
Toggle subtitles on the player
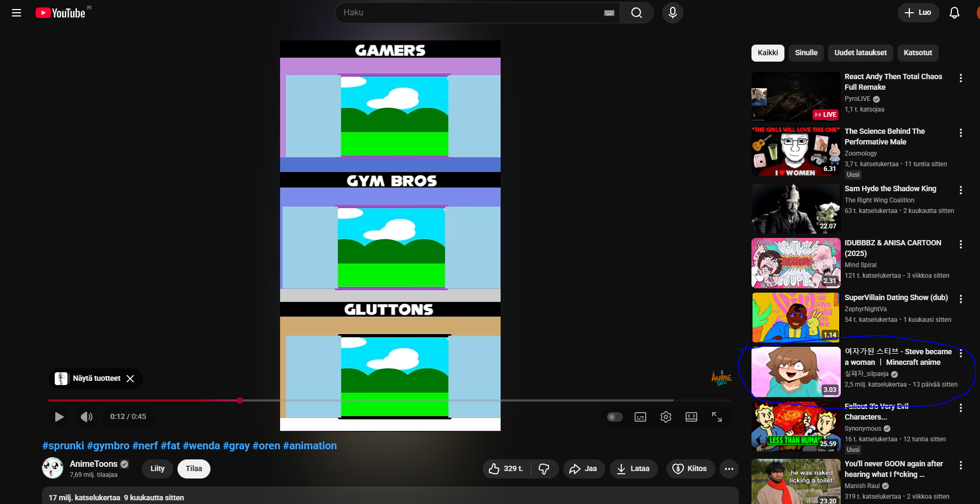pos(640,417)
